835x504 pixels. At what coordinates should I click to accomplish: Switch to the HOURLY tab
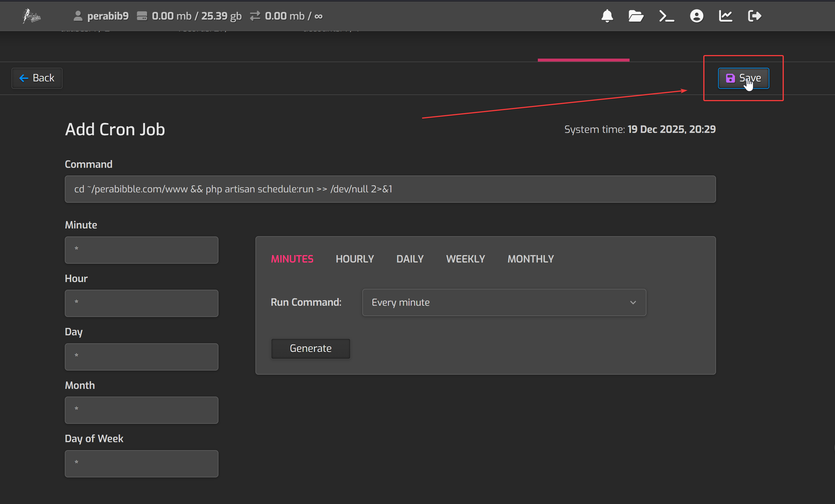click(x=355, y=259)
